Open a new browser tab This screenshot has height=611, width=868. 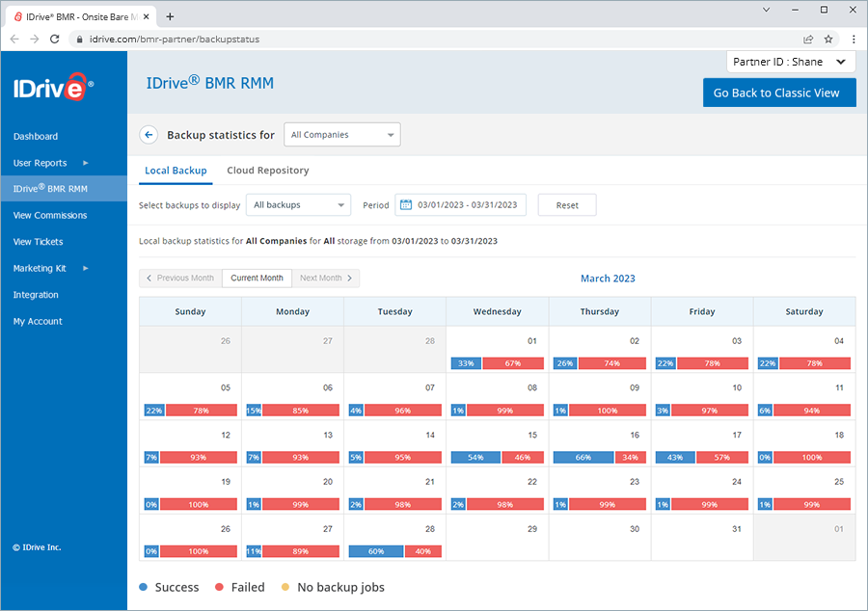(x=170, y=16)
